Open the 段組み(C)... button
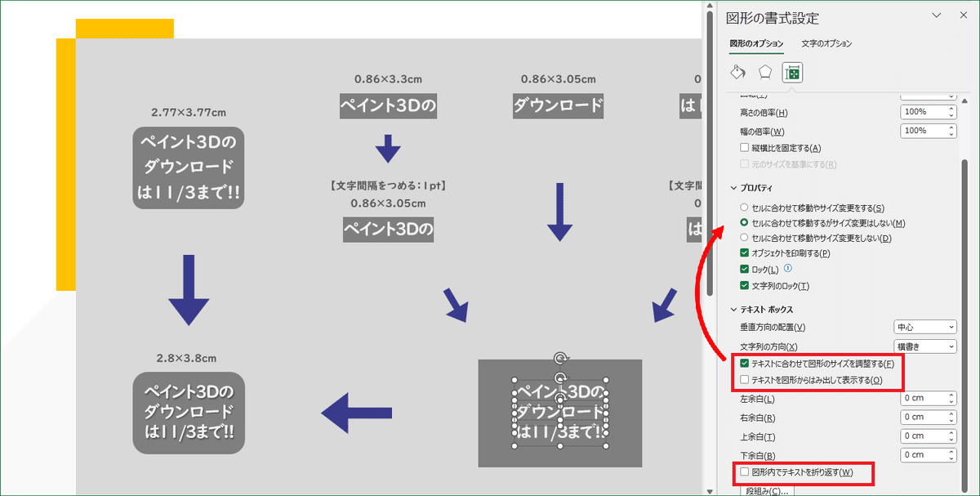980x496 pixels. click(768, 491)
